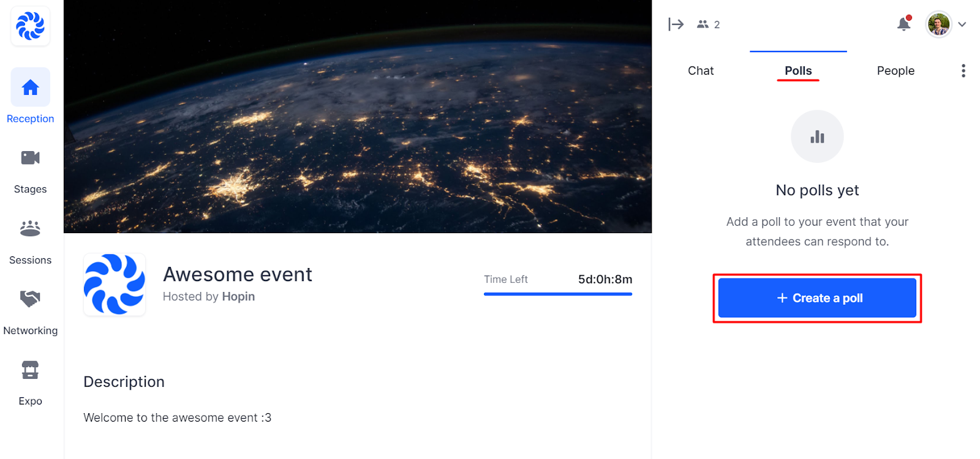Click the Hopin host name link
Viewport: 980px width, 459px height.
point(238,297)
